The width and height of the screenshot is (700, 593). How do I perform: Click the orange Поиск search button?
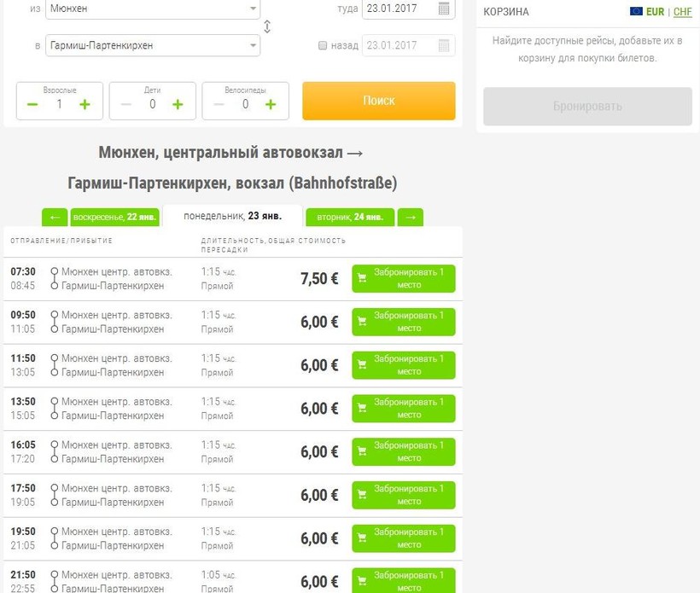378,101
